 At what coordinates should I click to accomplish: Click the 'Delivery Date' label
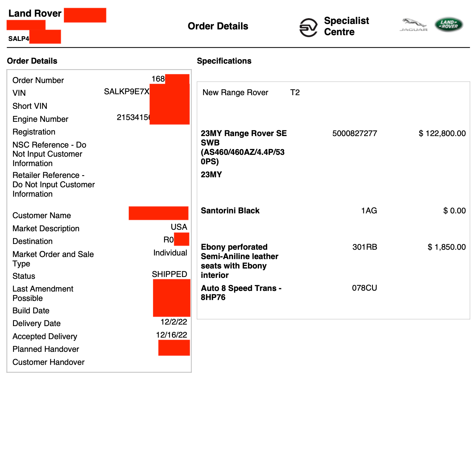[x=37, y=323]
